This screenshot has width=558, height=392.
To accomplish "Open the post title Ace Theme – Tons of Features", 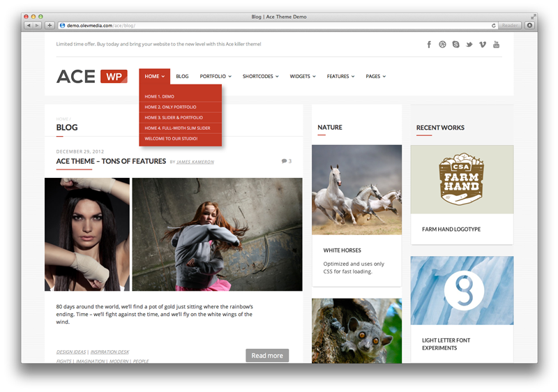I will point(111,161).
